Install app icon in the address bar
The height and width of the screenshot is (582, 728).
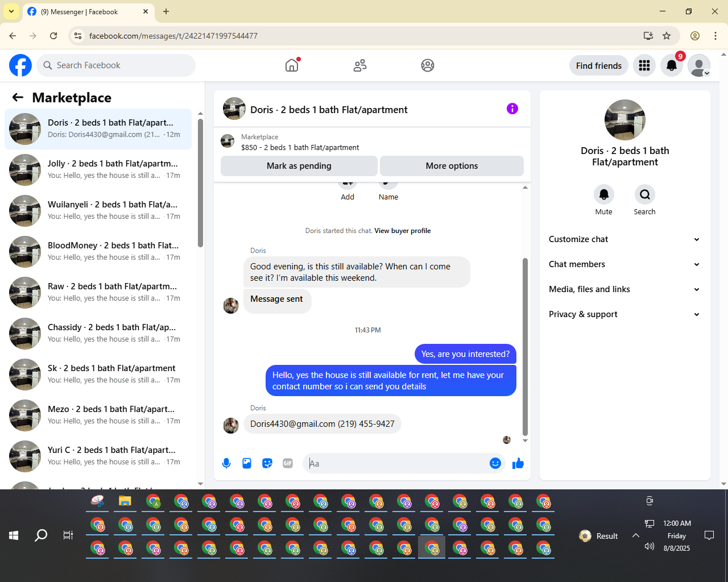click(648, 36)
